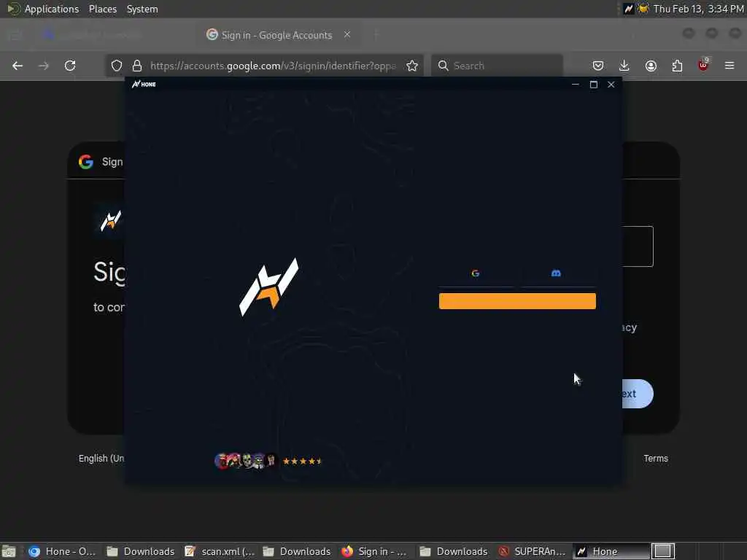Click the Discord sign-in icon in Hone
The height and width of the screenshot is (560, 747).
tap(556, 273)
